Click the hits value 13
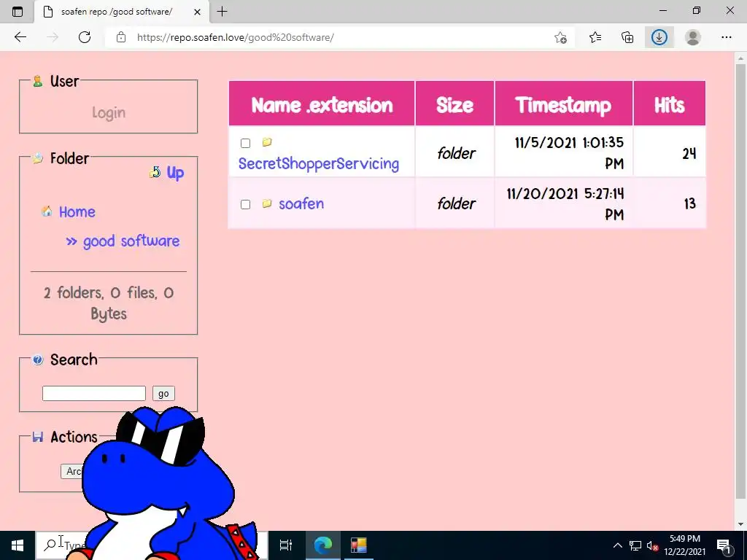 (x=690, y=204)
